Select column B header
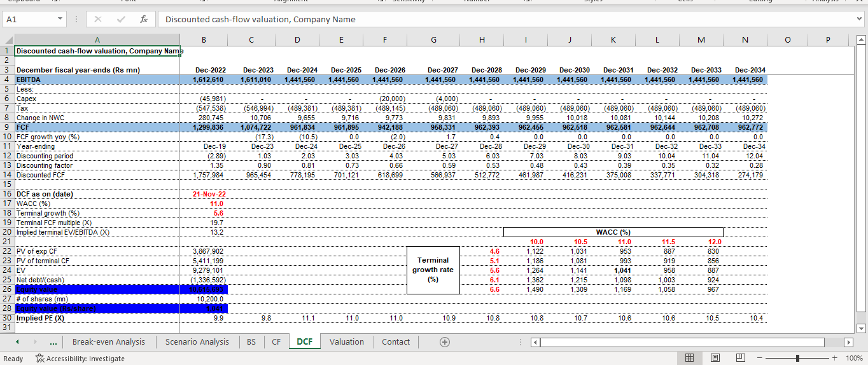The height and width of the screenshot is (365, 868). [204, 40]
